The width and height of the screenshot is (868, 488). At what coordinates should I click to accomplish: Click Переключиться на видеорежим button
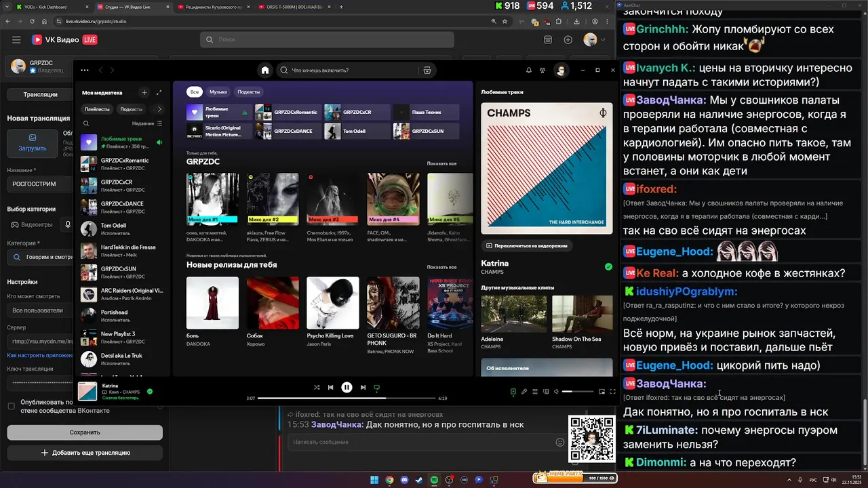point(526,245)
